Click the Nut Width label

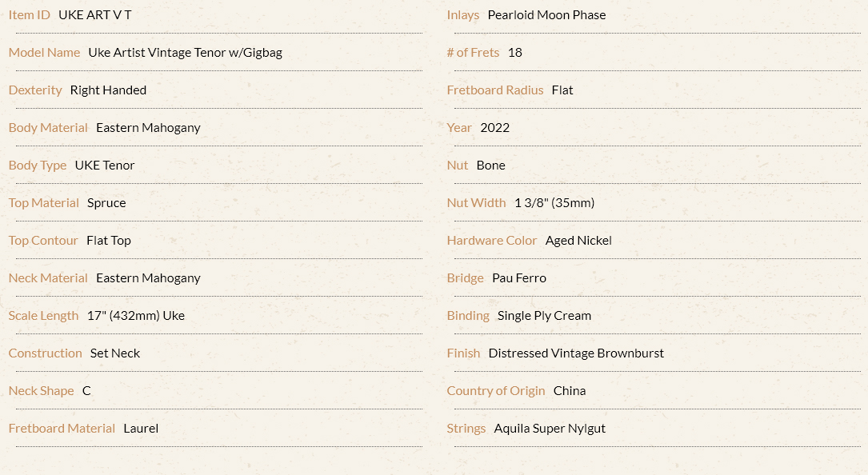click(x=476, y=203)
